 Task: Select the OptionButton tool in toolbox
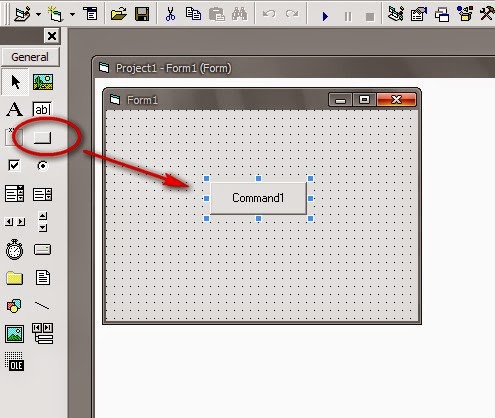(x=42, y=166)
